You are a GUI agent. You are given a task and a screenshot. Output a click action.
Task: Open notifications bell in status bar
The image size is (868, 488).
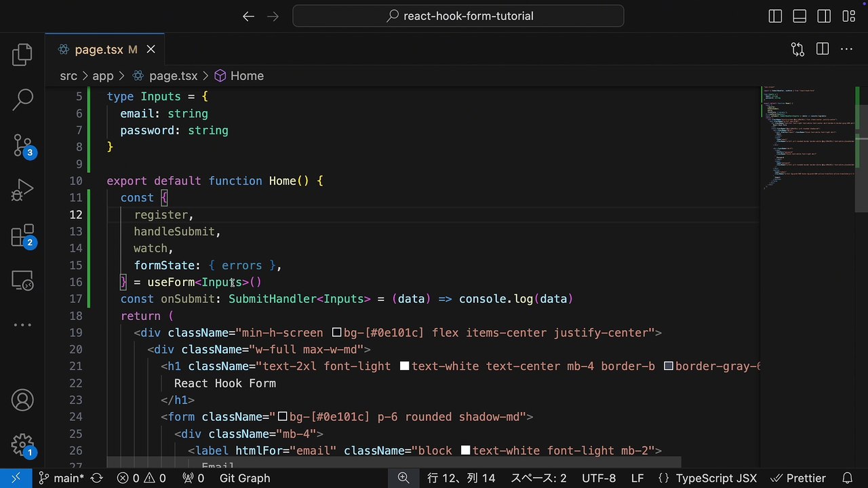847,478
